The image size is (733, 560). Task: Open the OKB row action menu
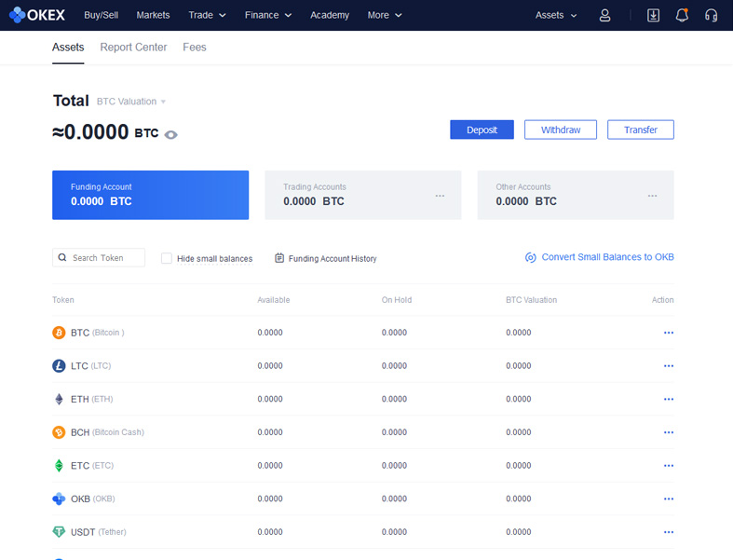coord(669,499)
